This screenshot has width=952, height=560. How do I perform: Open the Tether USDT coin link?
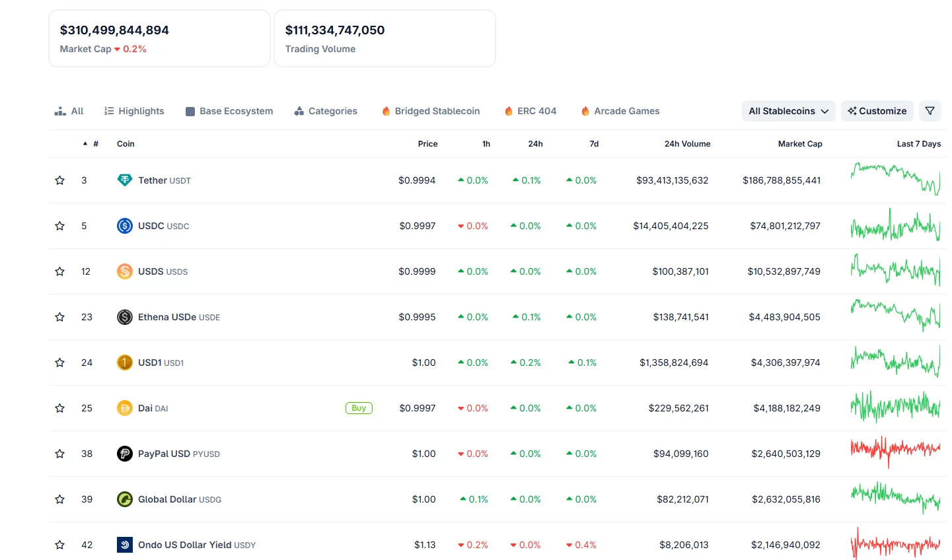pyautogui.click(x=165, y=180)
